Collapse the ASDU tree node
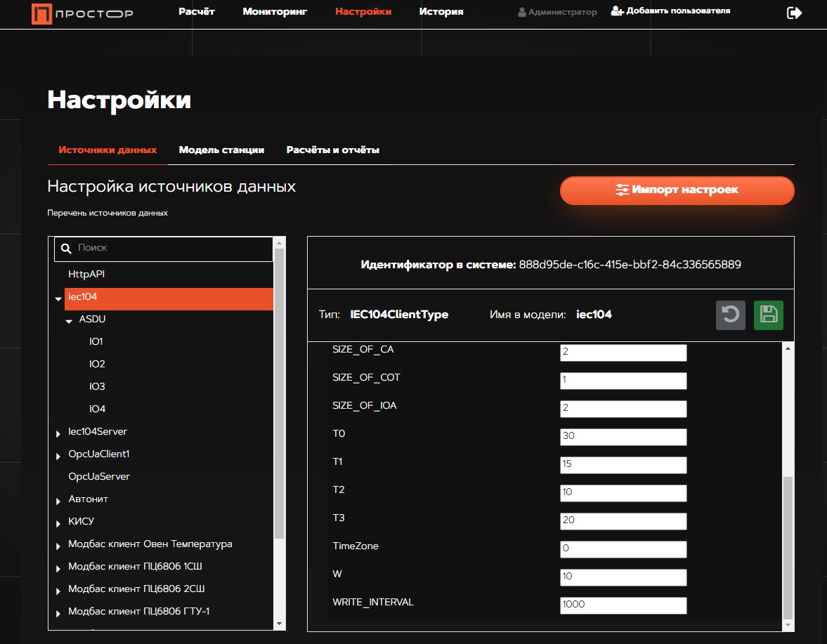Image resolution: width=827 pixels, height=644 pixels. click(69, 322)
